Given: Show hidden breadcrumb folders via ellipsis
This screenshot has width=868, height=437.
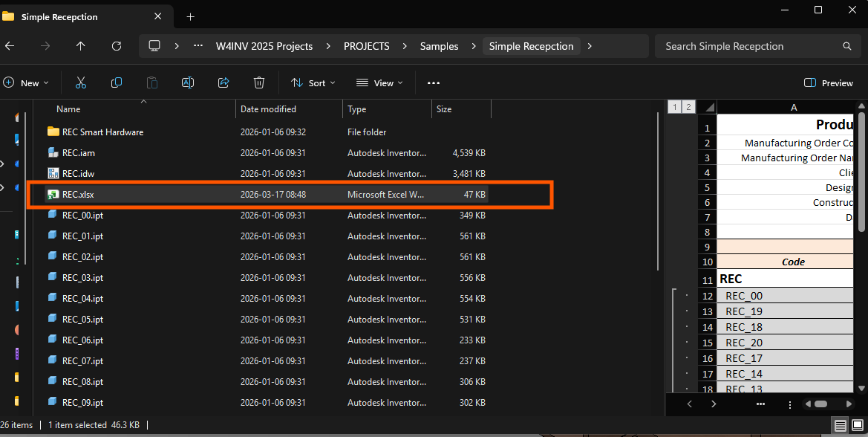Looking at the screenshot, I should [x=198, y=46].
